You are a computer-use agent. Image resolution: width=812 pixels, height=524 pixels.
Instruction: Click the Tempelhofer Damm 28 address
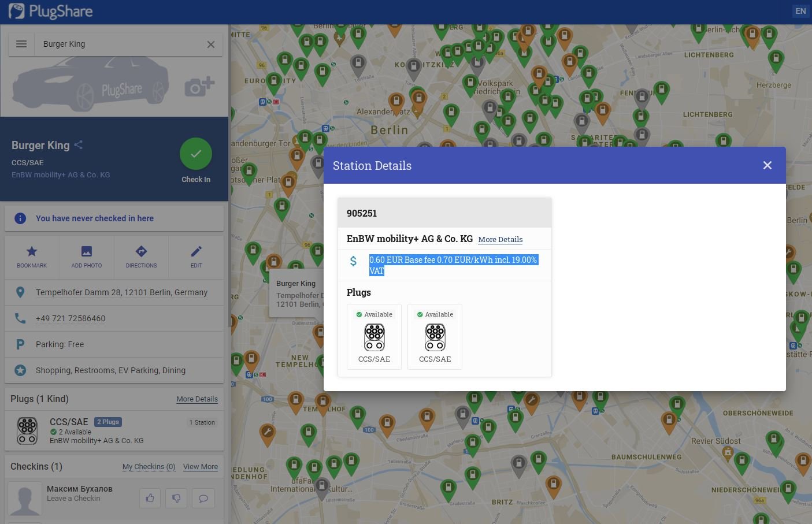coord(121,292)
